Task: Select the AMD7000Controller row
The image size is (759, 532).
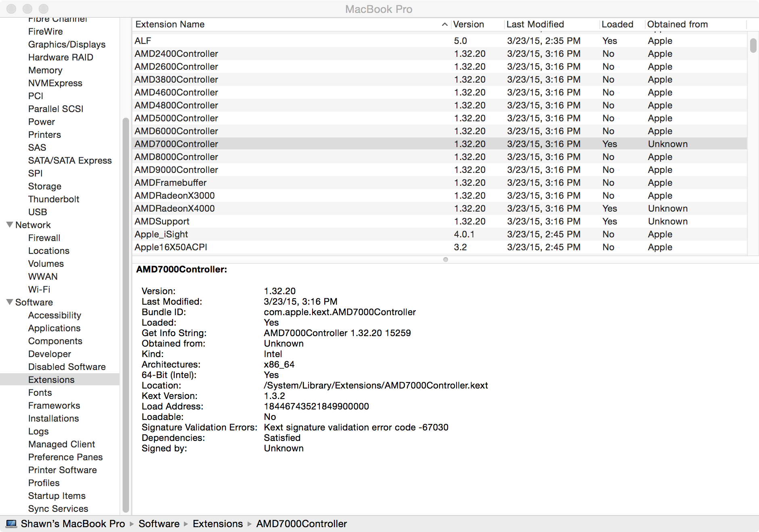Action: click(440, 144)
